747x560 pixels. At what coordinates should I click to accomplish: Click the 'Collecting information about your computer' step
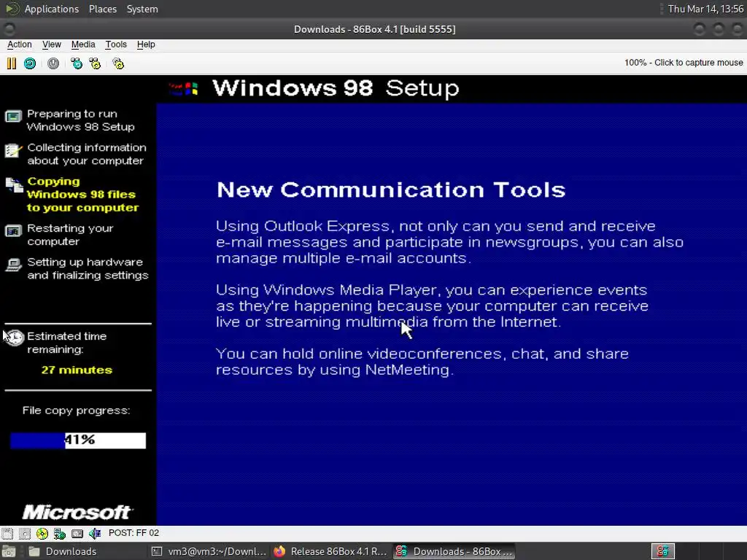pos(87,155)
